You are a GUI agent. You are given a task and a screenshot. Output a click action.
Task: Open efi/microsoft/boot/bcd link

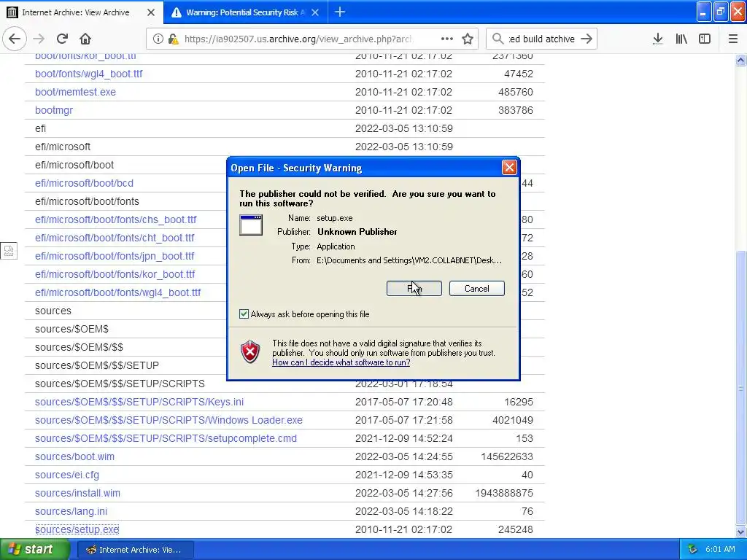pyautogui.click(x=84, y=183)
